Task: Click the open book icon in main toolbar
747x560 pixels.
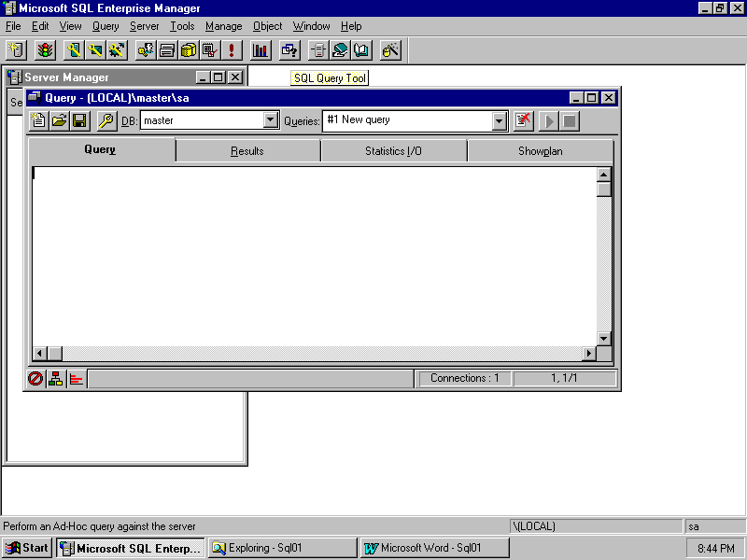Action: [x=361, y=50]
